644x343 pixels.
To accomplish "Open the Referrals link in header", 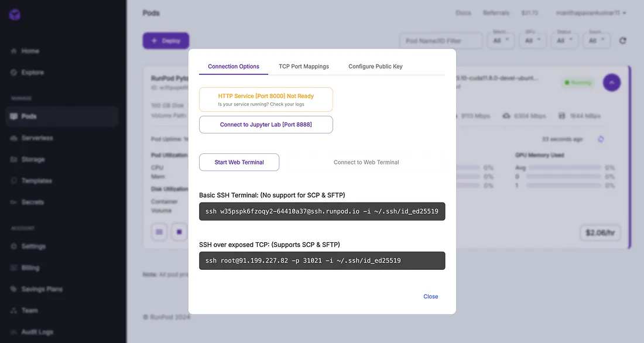I will [x=496, y=13].
